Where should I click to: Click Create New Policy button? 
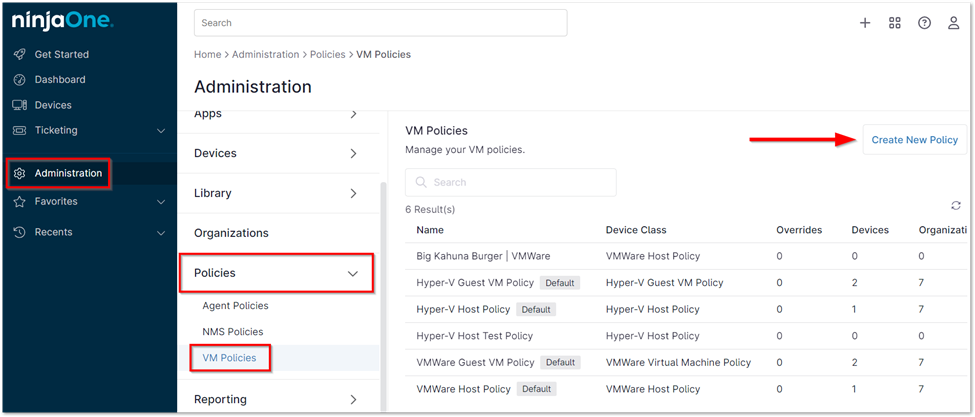pos(915,140)
